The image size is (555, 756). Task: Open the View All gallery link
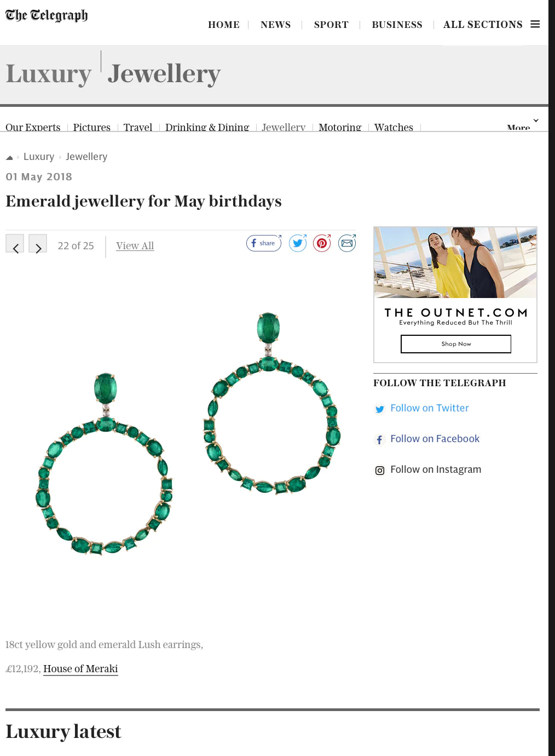135,246
